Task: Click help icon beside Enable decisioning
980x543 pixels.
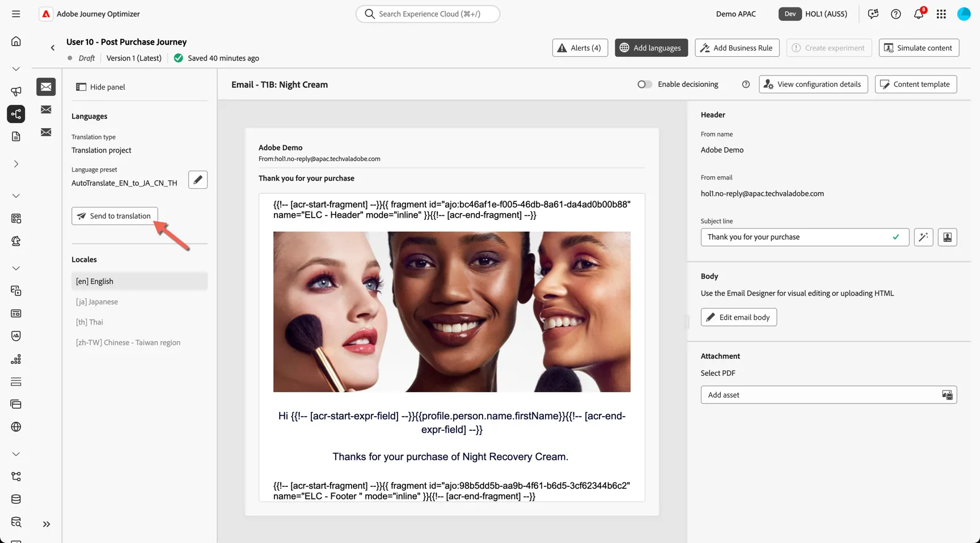Action: 746,84
